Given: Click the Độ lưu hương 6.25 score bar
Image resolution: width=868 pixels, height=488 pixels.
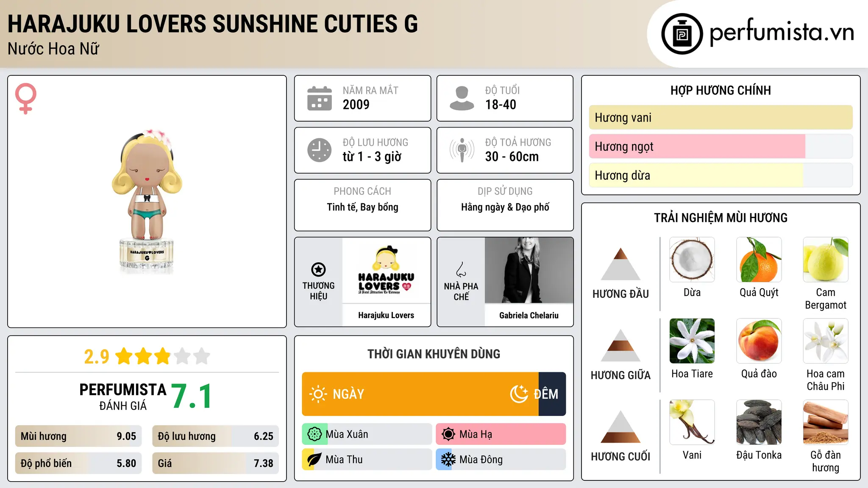Looking at the screenshot, I should click(215, 436).
